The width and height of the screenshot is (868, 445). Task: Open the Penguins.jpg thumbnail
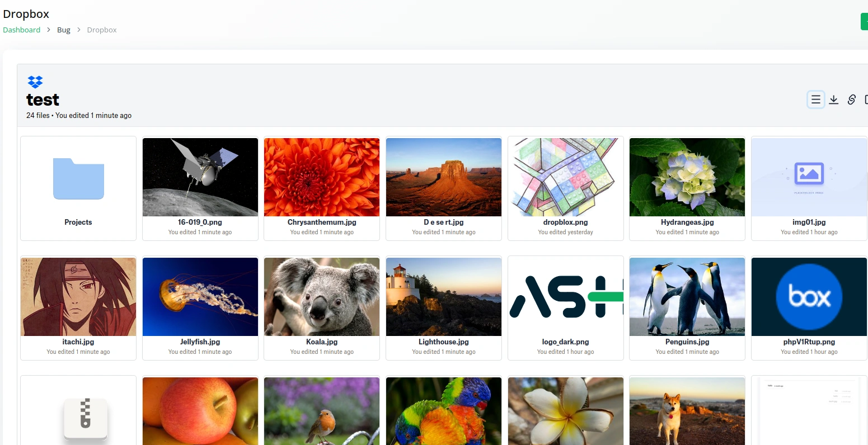point(687,297)
